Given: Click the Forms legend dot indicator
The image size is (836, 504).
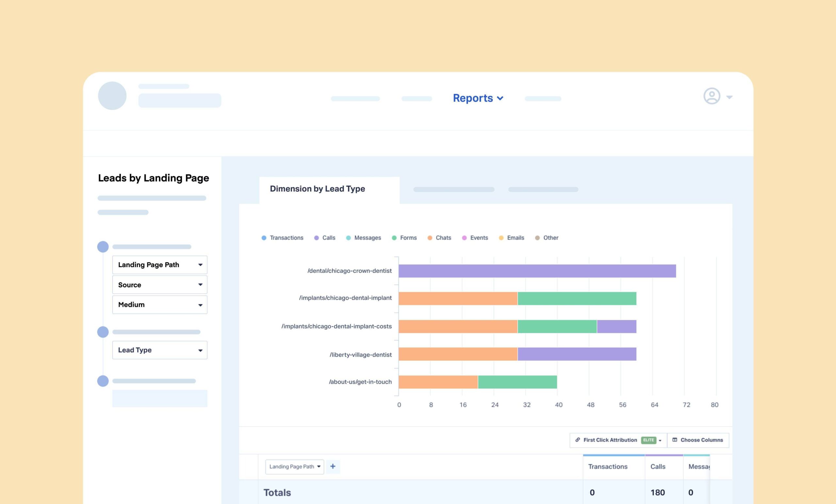Looking at the screenshot, I should [x=394, y=238].
